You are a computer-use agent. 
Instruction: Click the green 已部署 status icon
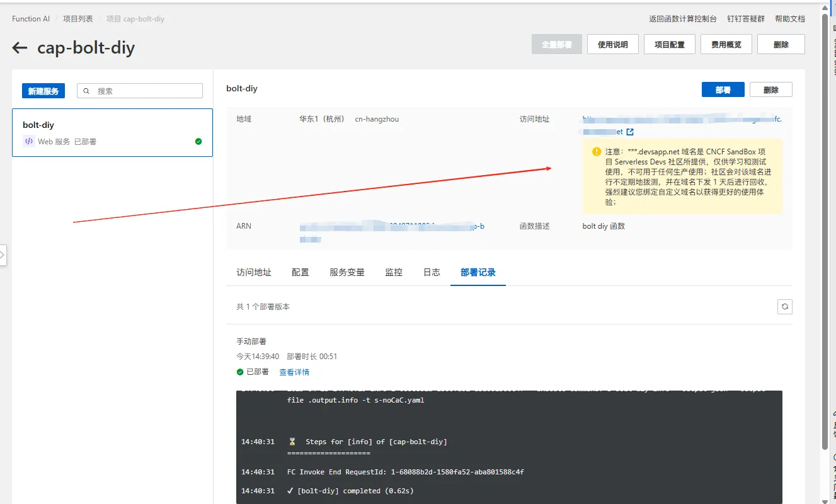(x=240, y=372)
